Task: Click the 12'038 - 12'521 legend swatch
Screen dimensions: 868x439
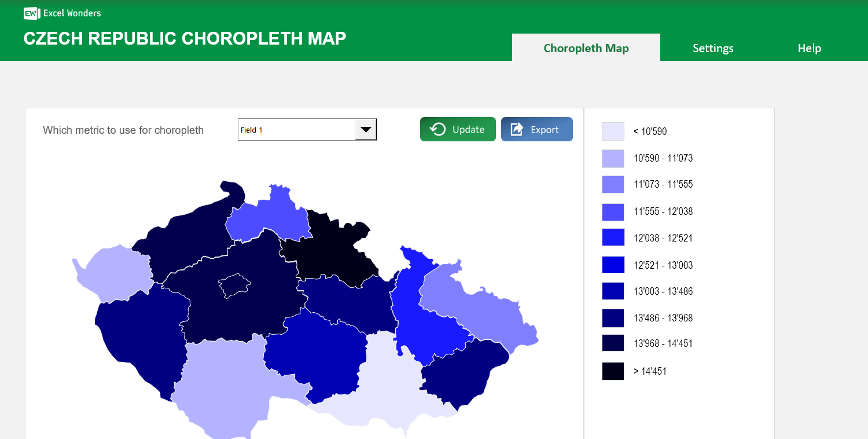Action: 613,237
